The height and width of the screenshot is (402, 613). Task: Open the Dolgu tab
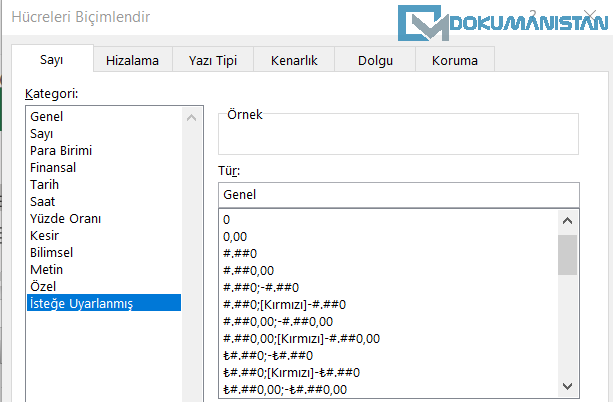375,60
